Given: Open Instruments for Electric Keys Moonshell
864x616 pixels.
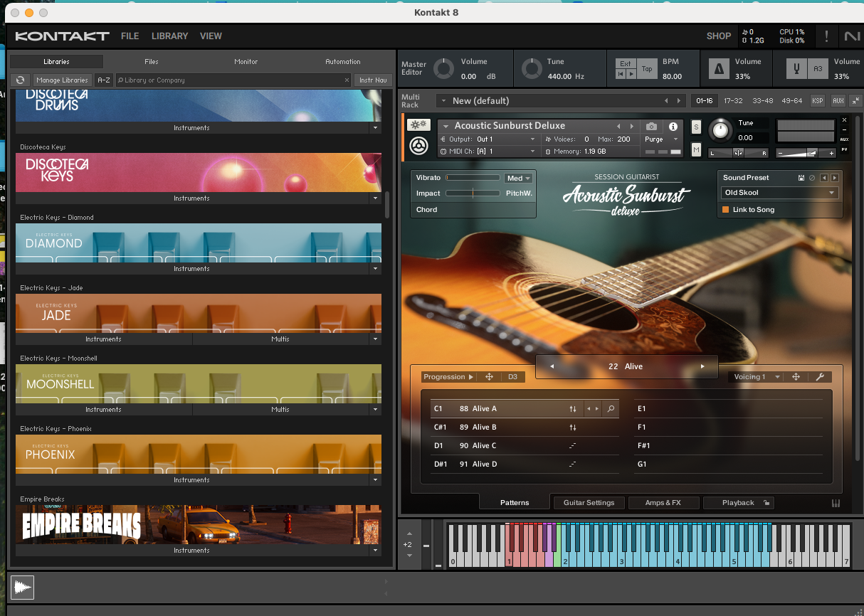Looking at the screenshot, I should click(103, 410).
